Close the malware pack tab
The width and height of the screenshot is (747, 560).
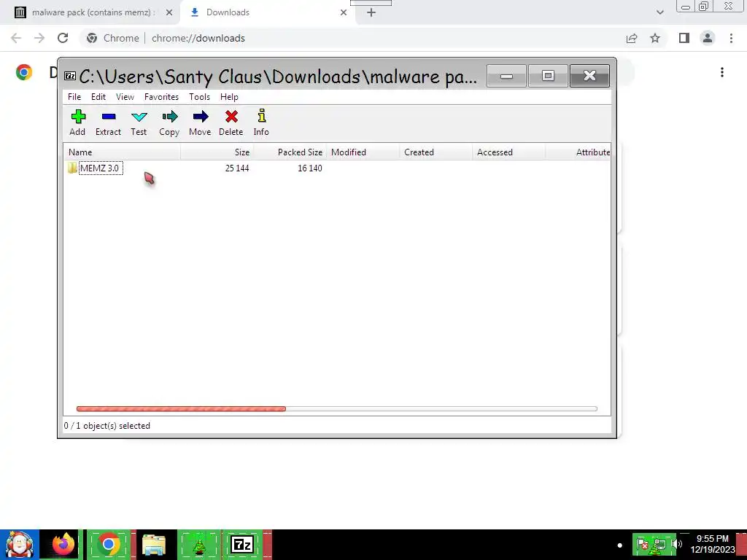(169, 12)
